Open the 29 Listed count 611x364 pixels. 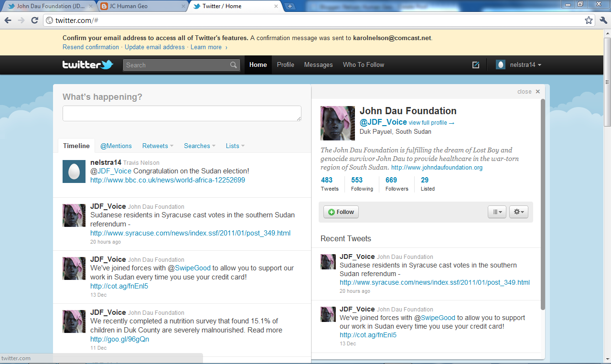pos(428,184)
